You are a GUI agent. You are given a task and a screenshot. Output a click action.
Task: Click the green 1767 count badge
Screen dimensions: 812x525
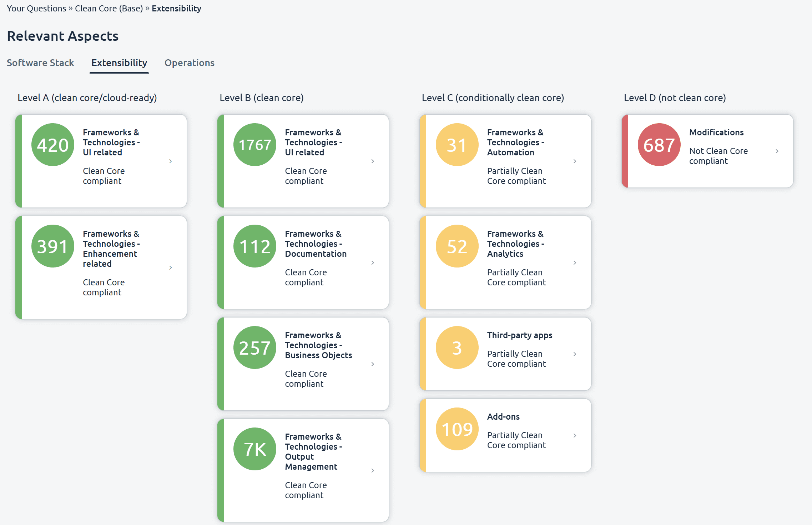pos(255,145)
